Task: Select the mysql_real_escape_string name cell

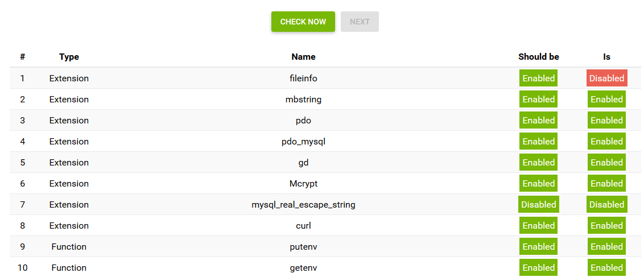Action: click(304, 204)
